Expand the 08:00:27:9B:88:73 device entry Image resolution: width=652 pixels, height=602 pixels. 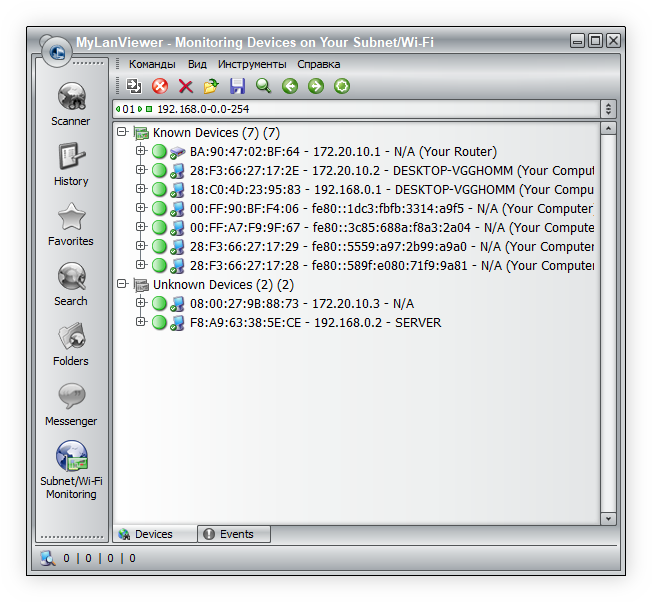[141, 303]
